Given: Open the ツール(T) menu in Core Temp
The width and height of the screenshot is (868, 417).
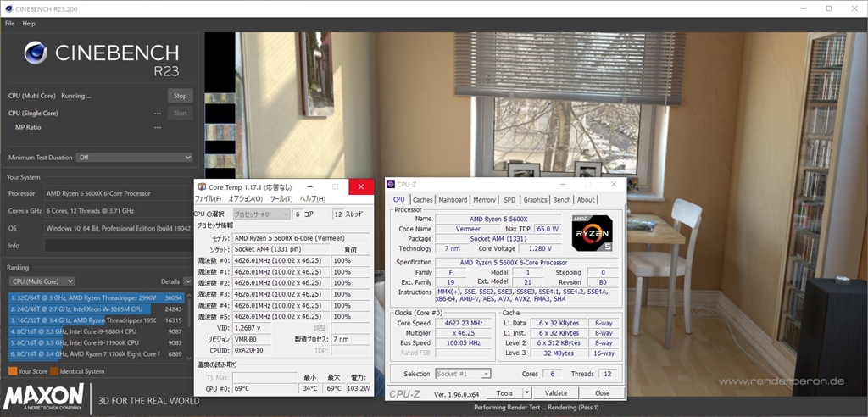Looking at the screenshot, I should click(x=281, y=199).
